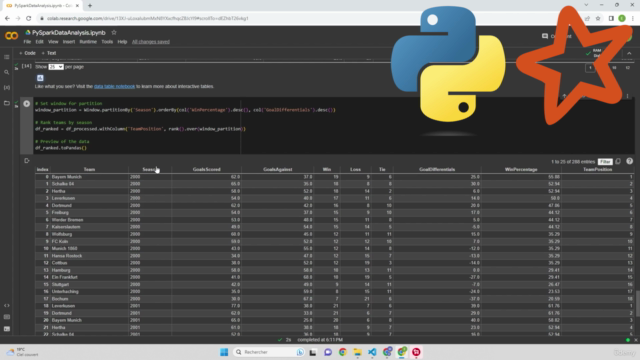640x360 pixels.
Task: Copy the table using the copy icon
Action: 618,162
